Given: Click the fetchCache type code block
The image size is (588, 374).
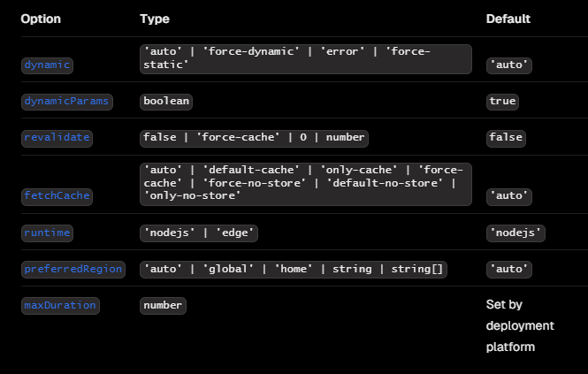Looking at the screenshot, I should click(306, 184).
